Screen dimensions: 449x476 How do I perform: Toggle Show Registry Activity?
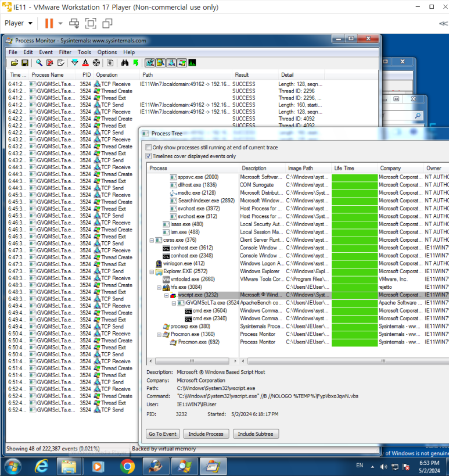150,63
